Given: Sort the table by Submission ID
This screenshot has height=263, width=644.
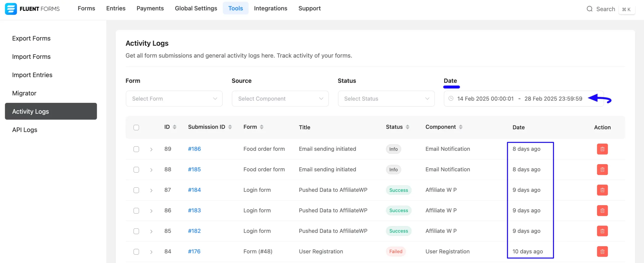Looking at the screenshot, I should click(x=230, y=127).
